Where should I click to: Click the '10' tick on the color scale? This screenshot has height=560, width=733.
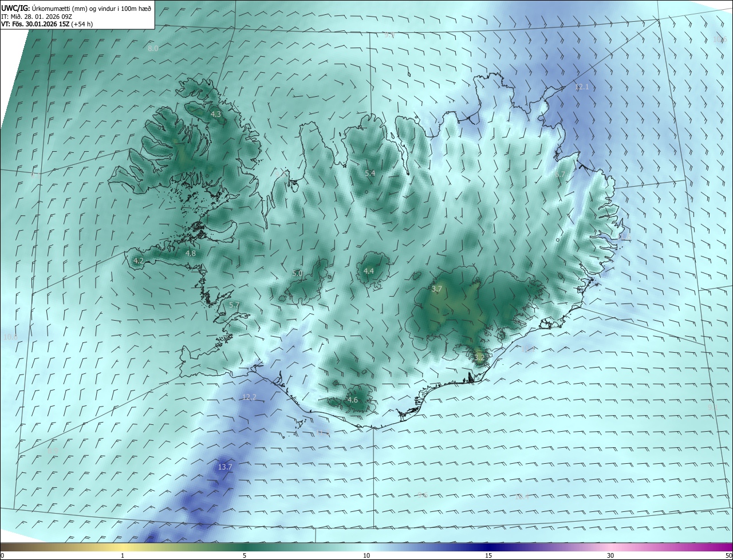tap(366, 555)
